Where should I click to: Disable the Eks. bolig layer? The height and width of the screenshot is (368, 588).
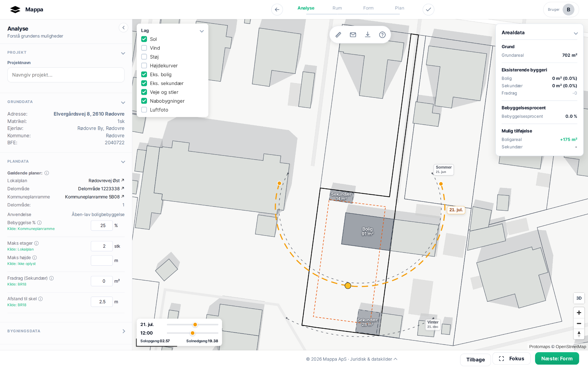pyautogui.click(x=144, y=75)
